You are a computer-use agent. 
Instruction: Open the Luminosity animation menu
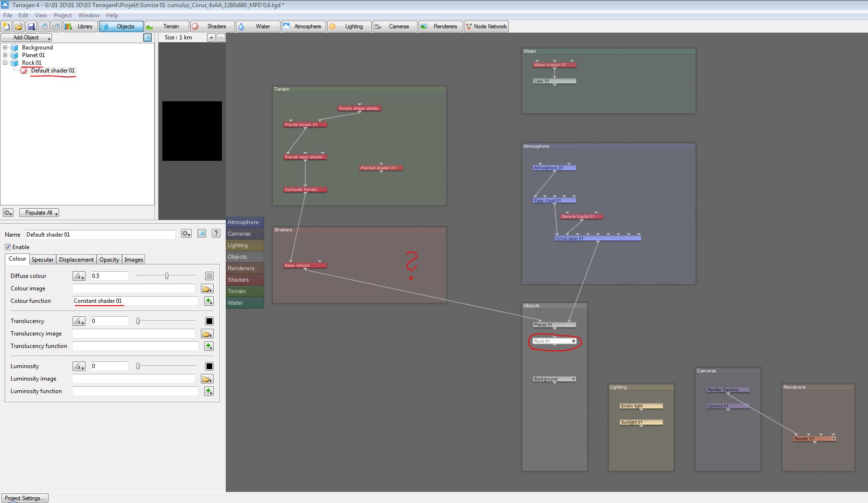point(79,366)
